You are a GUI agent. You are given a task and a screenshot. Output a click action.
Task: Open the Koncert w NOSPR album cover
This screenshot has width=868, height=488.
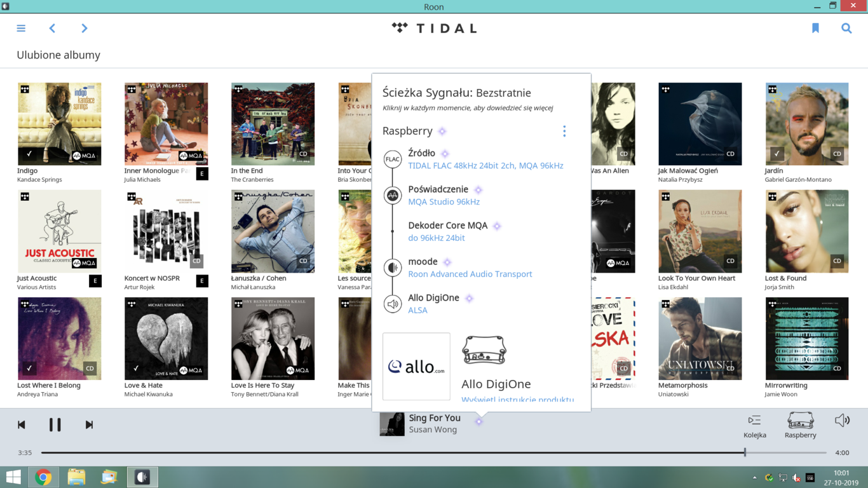point(166,231)
